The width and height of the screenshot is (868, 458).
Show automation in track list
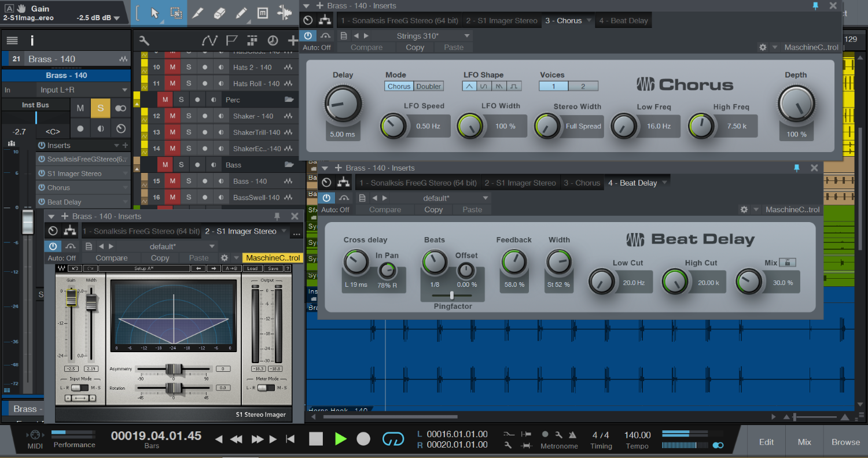[209, 40]
